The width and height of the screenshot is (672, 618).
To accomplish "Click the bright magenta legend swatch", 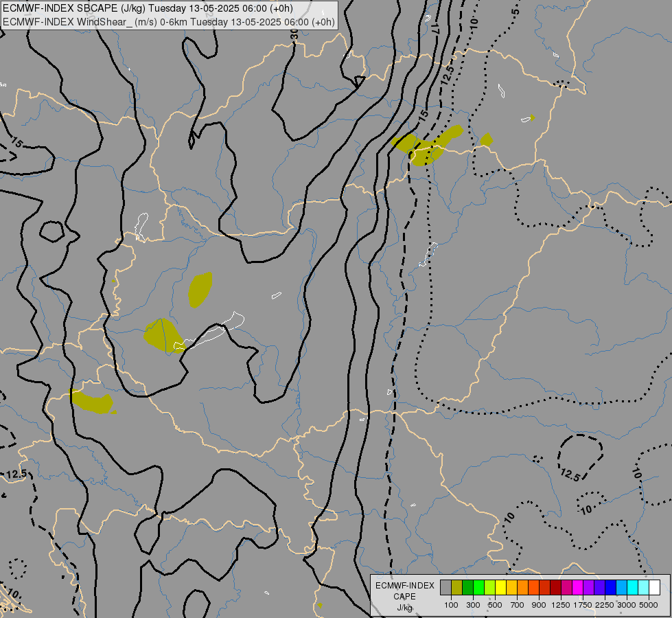I will click(578, 587).
